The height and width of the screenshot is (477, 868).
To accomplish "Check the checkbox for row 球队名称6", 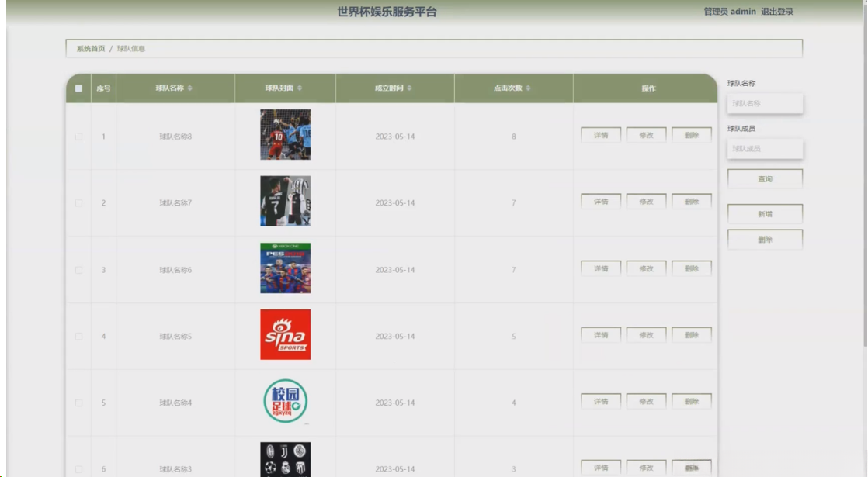I will (x=78, y=270).
